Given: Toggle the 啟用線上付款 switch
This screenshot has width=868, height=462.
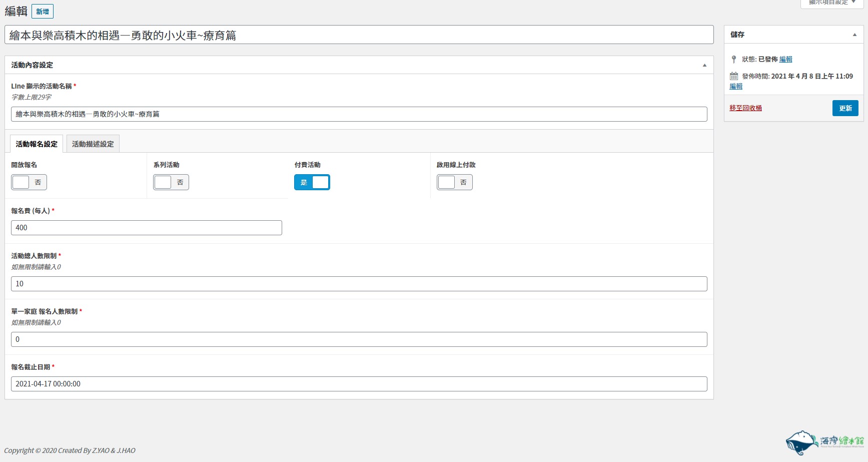Looking at the screenshot, I should point(454,182).
